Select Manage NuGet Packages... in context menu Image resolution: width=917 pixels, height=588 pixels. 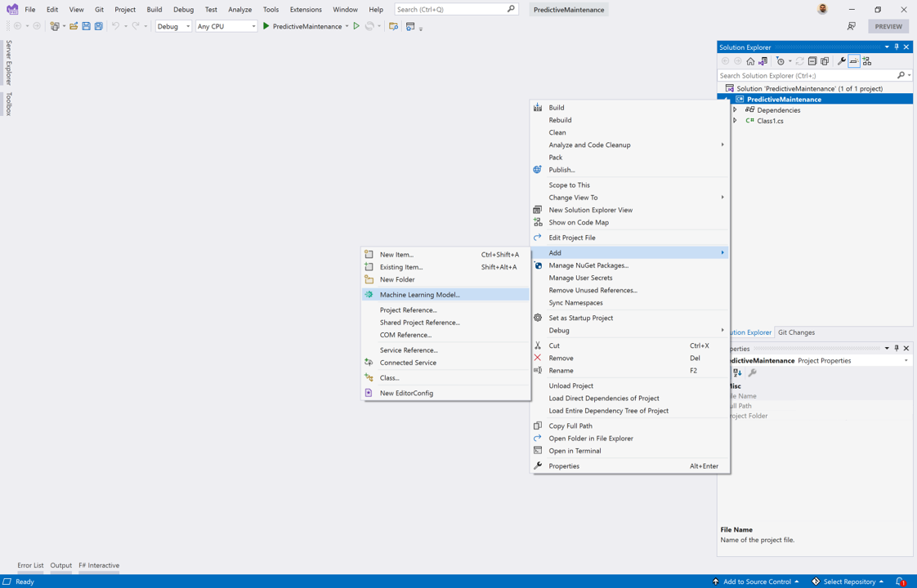click(630, 265)
